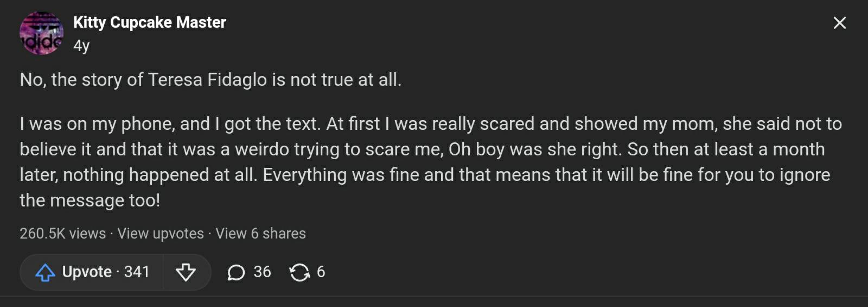Click the comment count number 36
The height and width of the screenshot is (307, 868).
click(262, 272)
